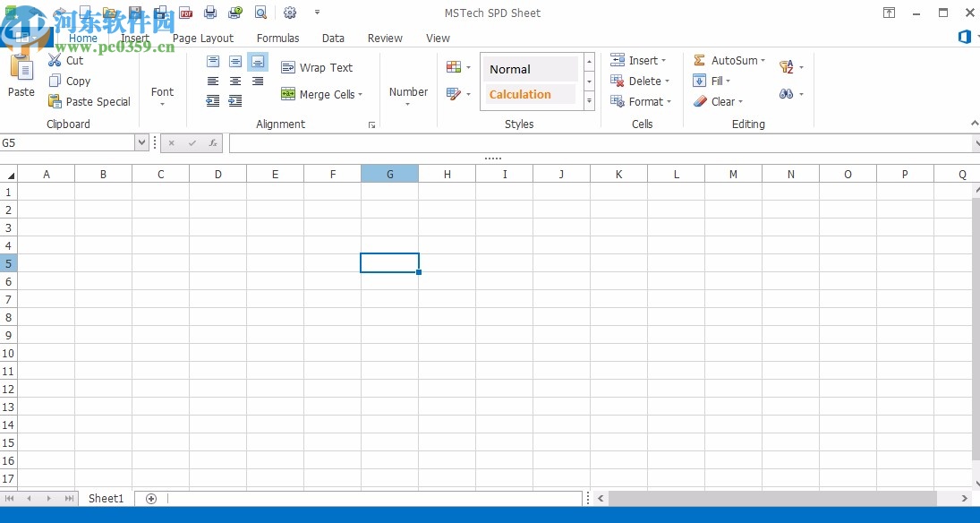Image resolution: width=980 pixels, height=523 pixels.
Task: Collapse the ribbon with chevron
Action: tap(975, 124)
